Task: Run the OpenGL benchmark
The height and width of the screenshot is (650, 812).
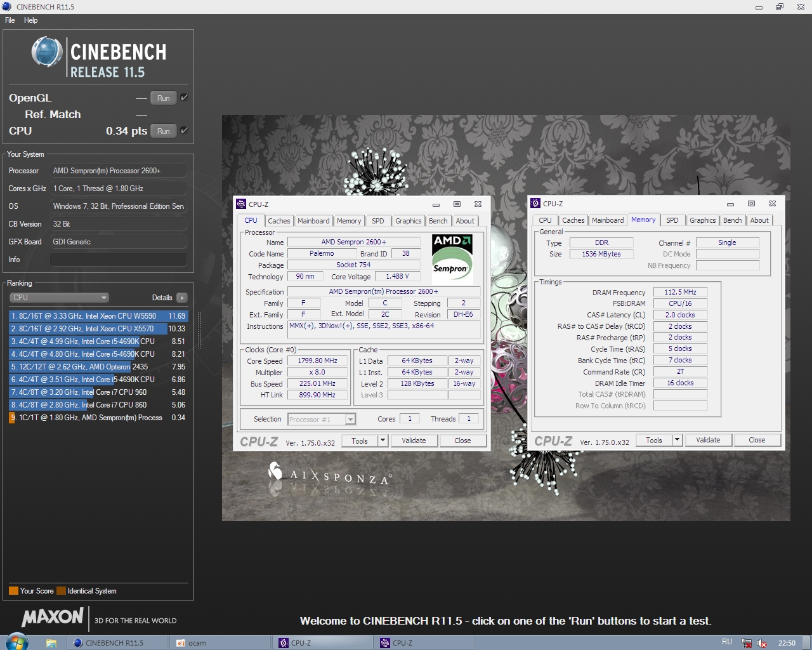Action: pos(164,98)
